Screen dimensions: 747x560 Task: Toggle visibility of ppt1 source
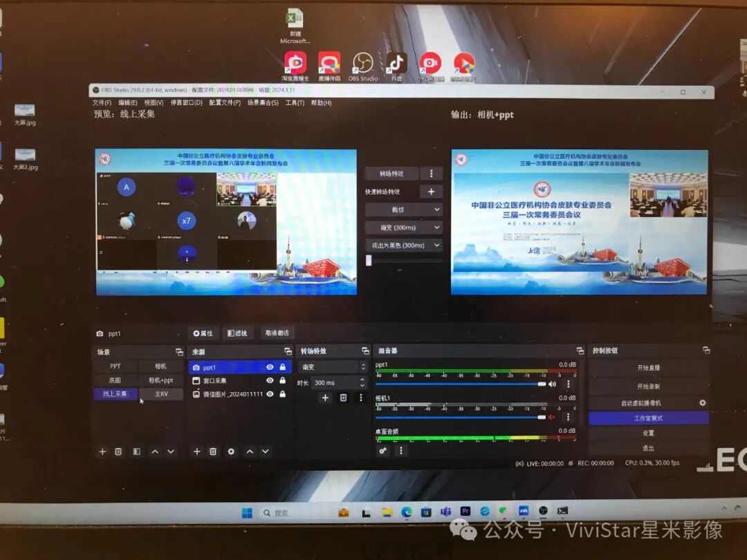point(270,367)
